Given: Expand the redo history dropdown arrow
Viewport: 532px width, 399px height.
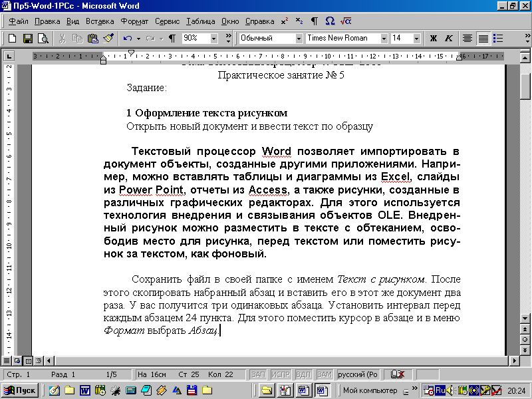Looking at the screenshot, I should 161,39.
